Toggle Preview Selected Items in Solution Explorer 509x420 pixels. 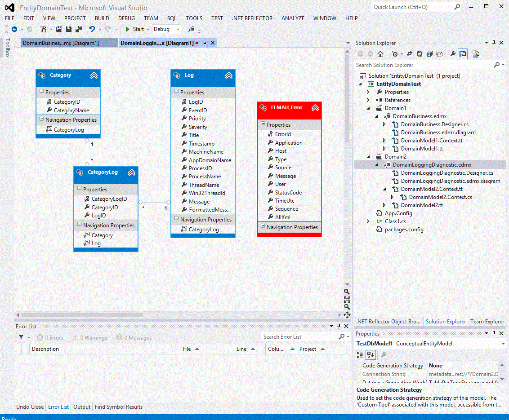(x=463, y=54)
